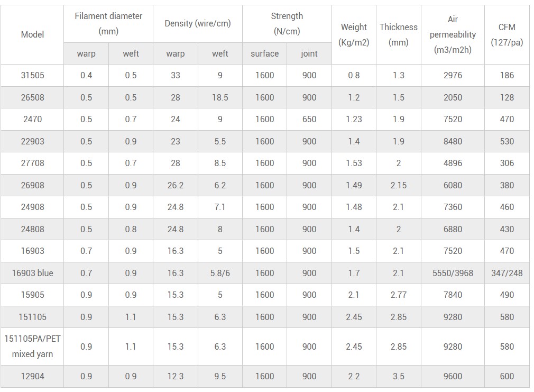
Task: Select the Strength (N/cm) header
Action: pos(287,24)
